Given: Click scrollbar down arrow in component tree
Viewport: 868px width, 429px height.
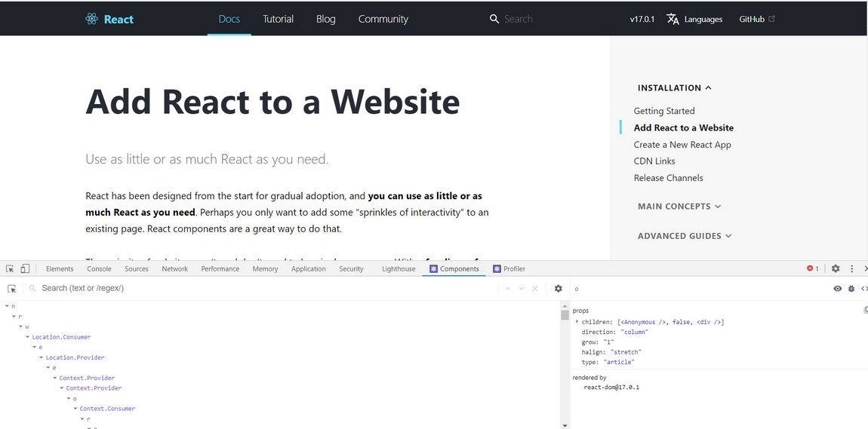Looking at the screenshot, I should 565,425.
